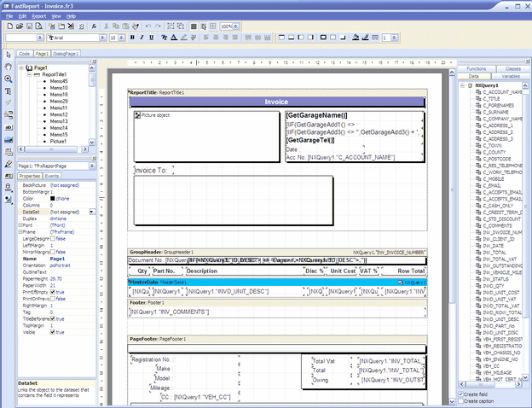
Task: Click the All frame lines icon
Action: click(323, 38)
